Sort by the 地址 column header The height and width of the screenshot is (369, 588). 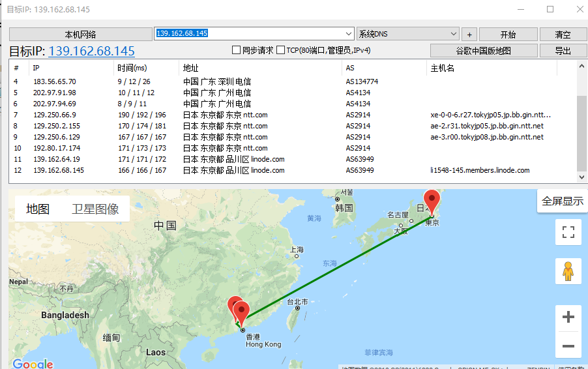(x=260, y=68)
